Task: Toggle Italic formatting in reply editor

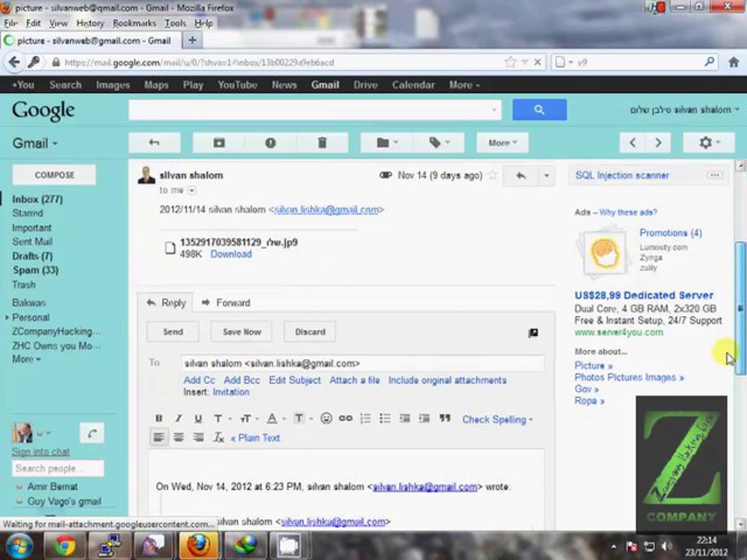Action: (179, 418)
